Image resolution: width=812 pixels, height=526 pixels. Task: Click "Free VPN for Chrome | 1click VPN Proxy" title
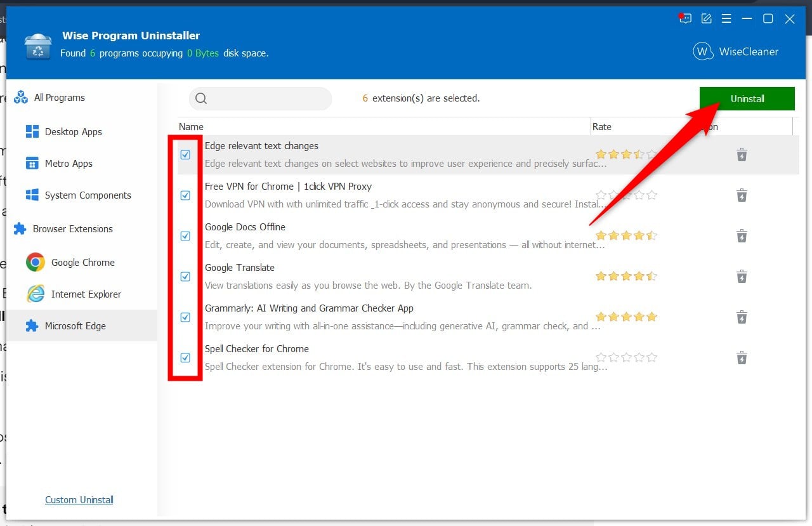coord(288,187)
